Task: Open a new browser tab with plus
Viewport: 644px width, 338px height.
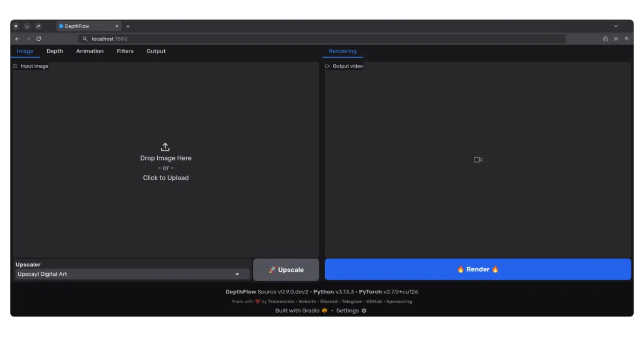Action: point(128,26)
